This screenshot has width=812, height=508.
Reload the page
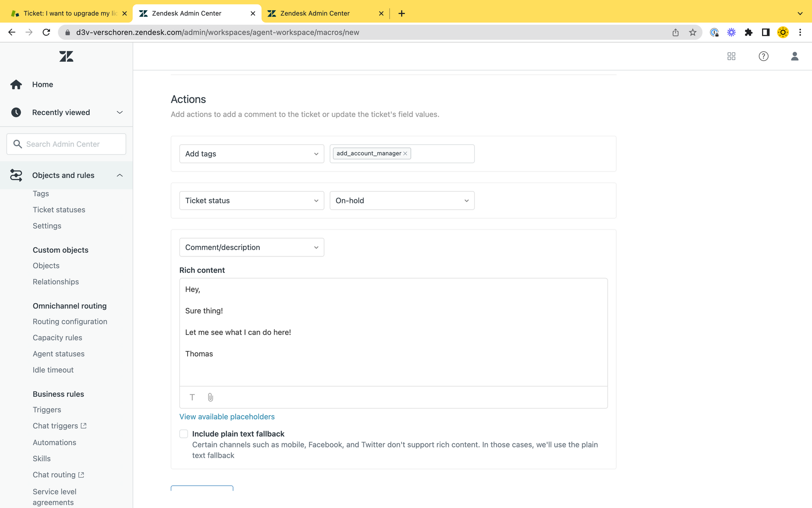click(46, 33)
